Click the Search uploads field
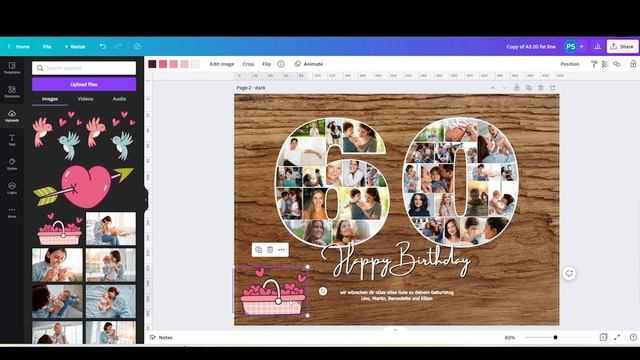The width and height of the screenshot is (640, 360). tap(84, 68)
